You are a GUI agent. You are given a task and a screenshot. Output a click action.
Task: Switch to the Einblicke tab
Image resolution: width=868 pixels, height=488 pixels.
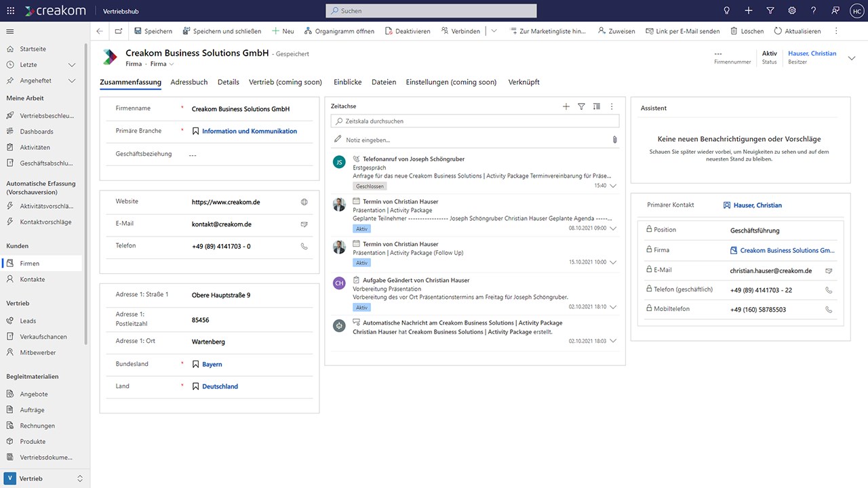pyautogui.click(x=348, y=82)
